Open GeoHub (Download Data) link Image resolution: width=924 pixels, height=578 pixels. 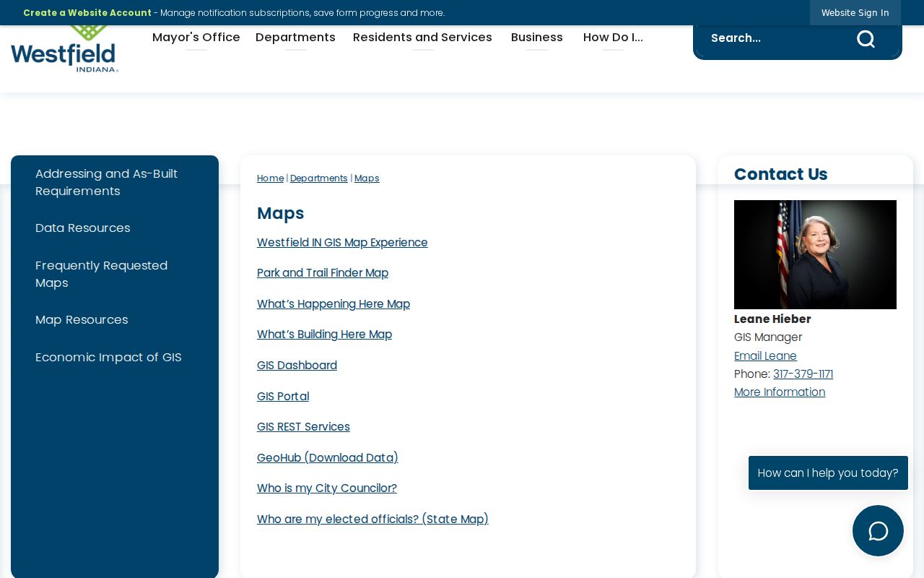[x=328, y=458]
